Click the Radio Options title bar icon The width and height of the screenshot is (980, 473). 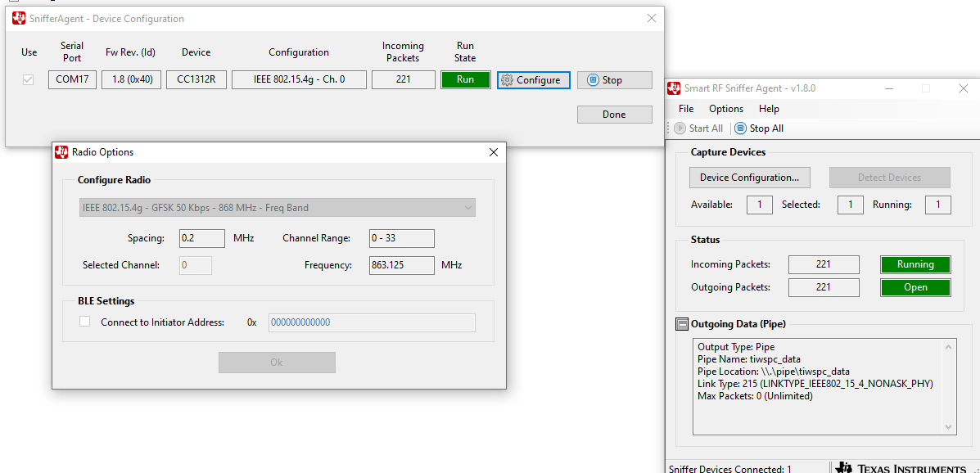pos(61,152)
